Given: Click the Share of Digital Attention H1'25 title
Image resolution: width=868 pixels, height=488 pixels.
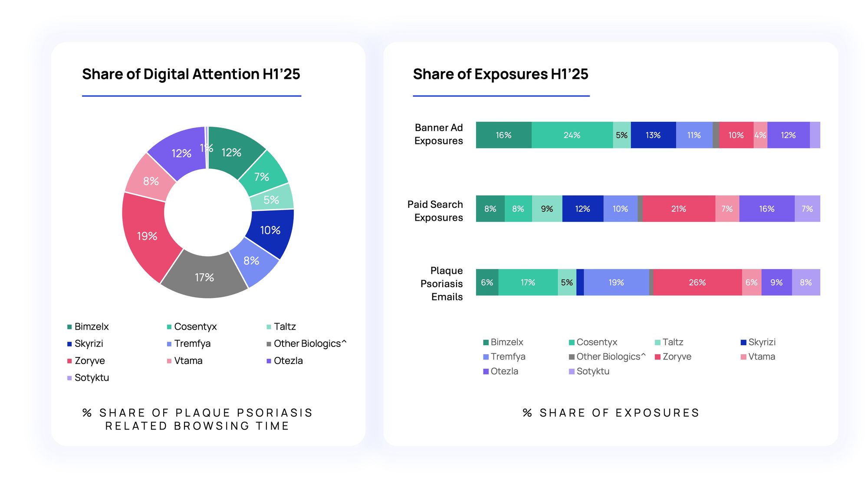Looking at the screenshot, I should 191,74.
